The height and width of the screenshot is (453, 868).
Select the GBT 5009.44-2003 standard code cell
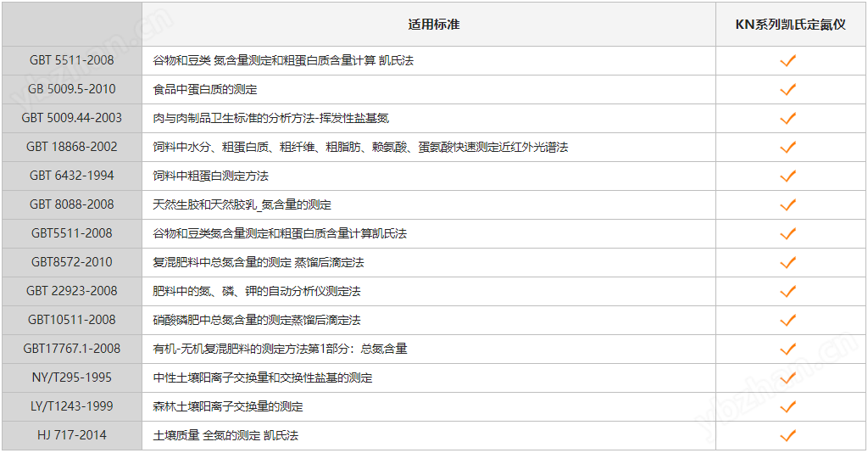72,118
